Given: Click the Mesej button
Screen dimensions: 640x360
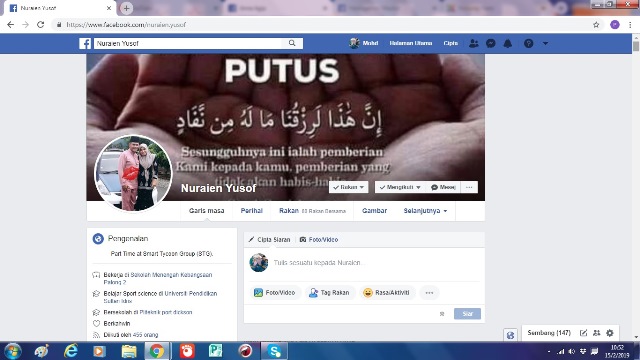Looking at the screenshot, I should (443, 187).
